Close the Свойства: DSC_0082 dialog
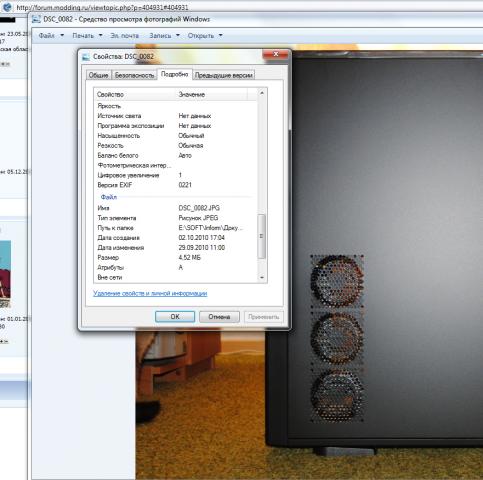 coord(276,54)
